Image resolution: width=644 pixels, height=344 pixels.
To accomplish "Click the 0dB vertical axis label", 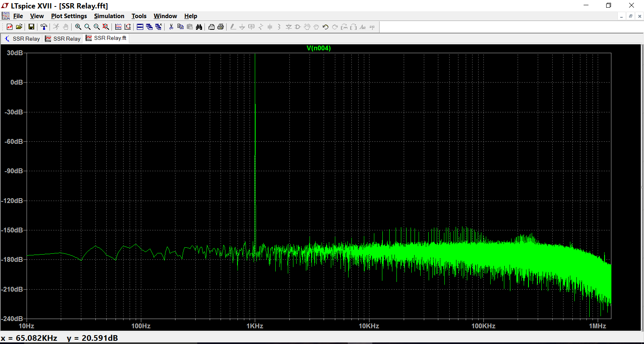I will tap(17, 82).
